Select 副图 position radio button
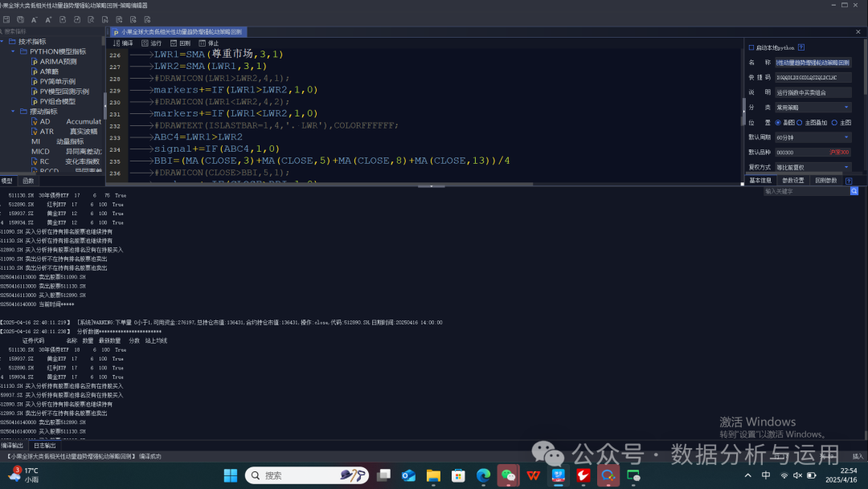Screen dimensions: 868x489 click(x=778, y=123)
